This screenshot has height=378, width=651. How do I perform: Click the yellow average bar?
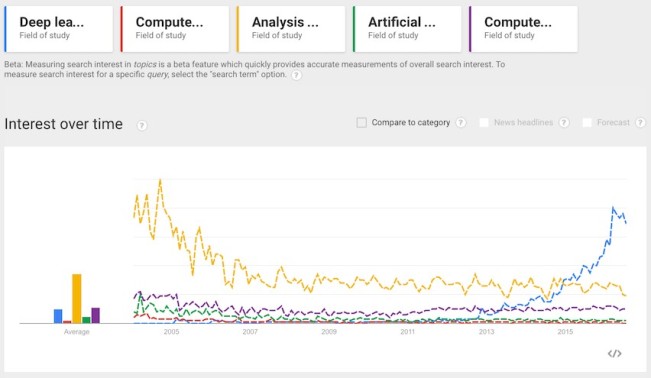pyautogui.click(x=77, y=298)
